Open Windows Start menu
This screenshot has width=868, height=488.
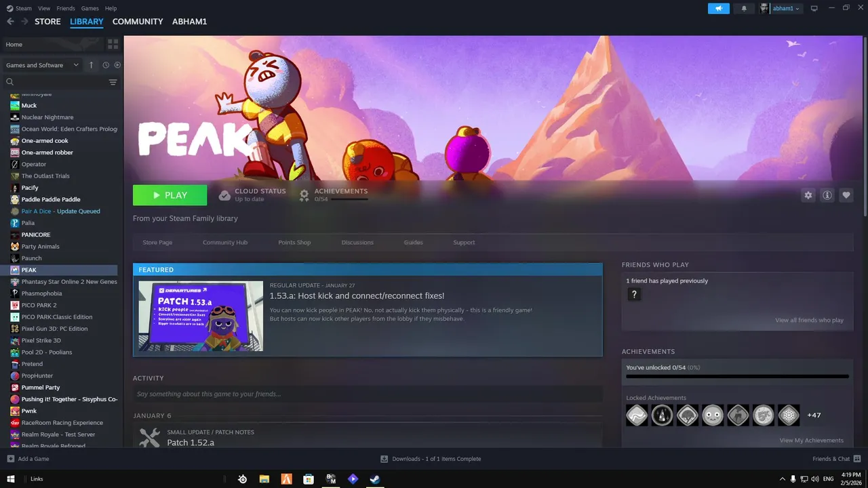tap(11, 479)
